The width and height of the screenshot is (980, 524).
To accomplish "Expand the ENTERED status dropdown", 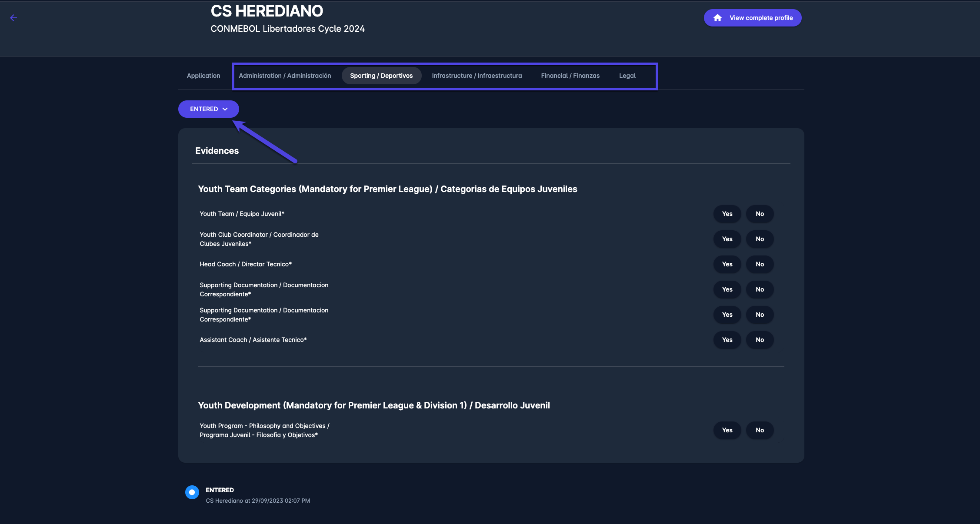I will tap(208, 109).
